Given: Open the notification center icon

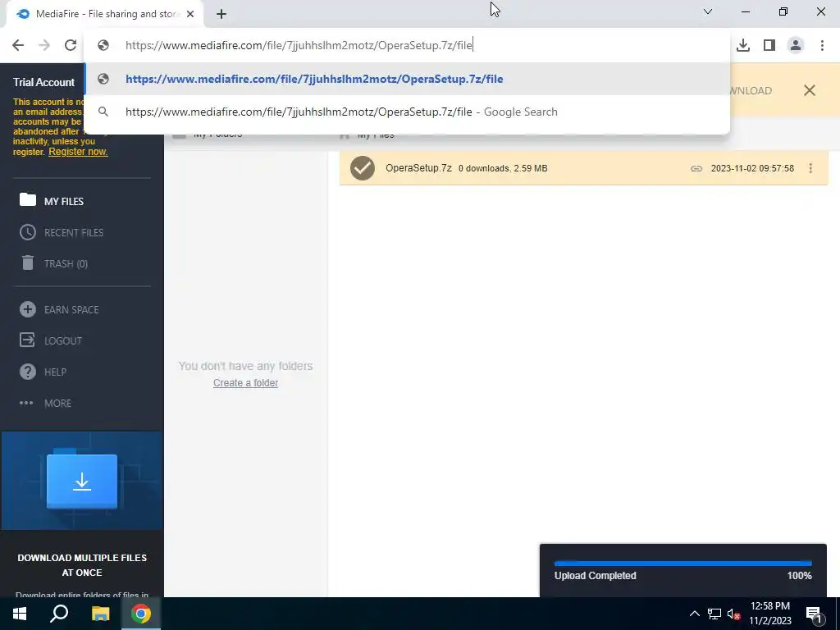Looking at the screenshot, I should click(814, 614).
